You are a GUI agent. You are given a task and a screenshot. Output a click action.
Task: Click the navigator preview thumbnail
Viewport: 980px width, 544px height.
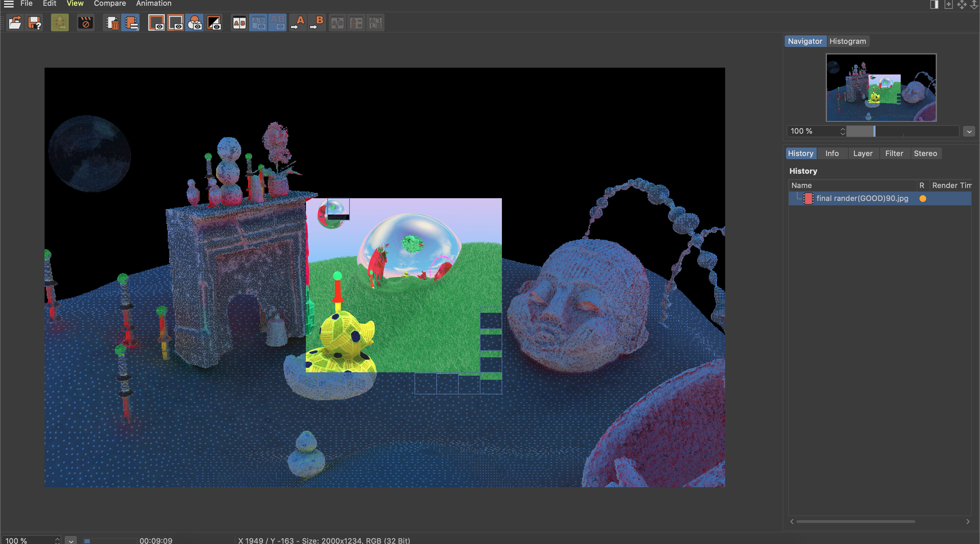881,87
